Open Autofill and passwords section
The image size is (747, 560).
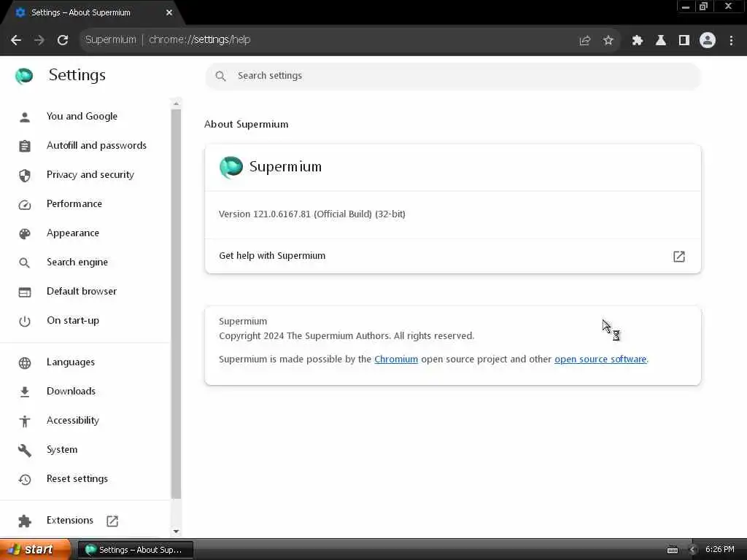[x=97, y=145]
